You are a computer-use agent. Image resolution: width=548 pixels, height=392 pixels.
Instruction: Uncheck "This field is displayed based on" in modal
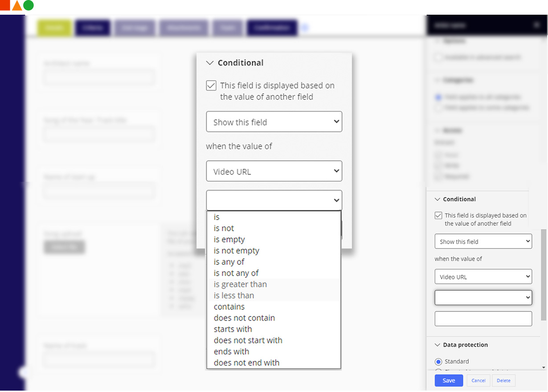coord(211,85)
